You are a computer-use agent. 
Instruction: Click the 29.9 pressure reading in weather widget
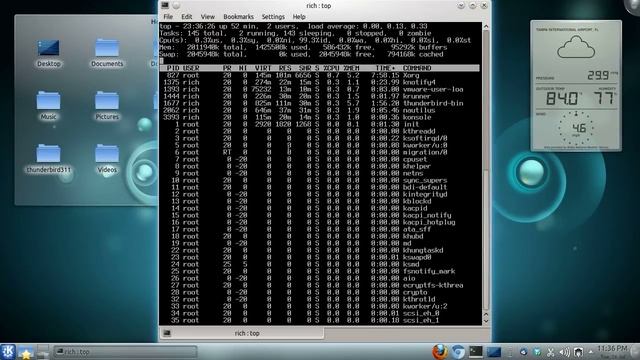(x=599, y=75)
